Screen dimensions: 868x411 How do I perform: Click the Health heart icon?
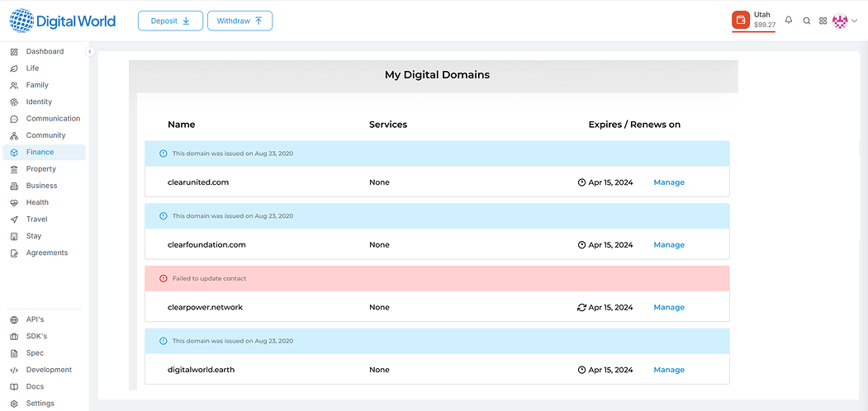click(x=14, y=202)
